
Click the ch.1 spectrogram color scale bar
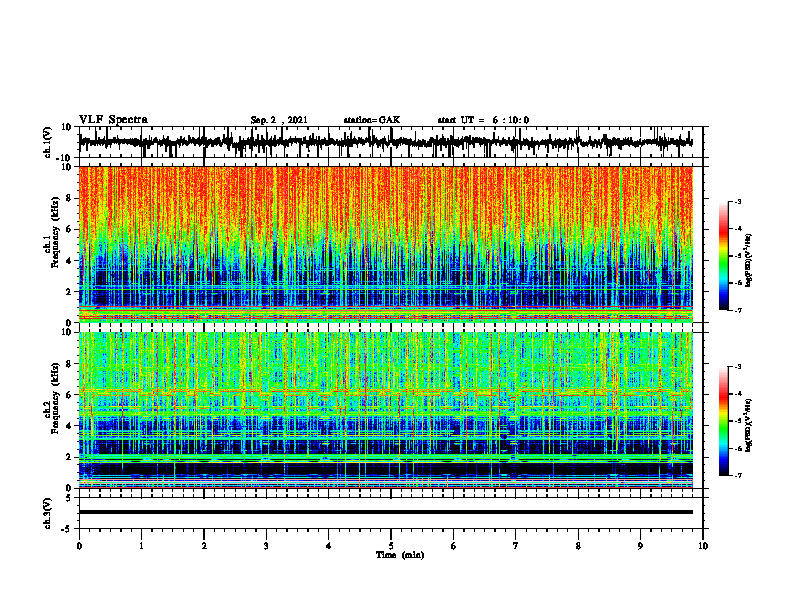tap(723, 256)
